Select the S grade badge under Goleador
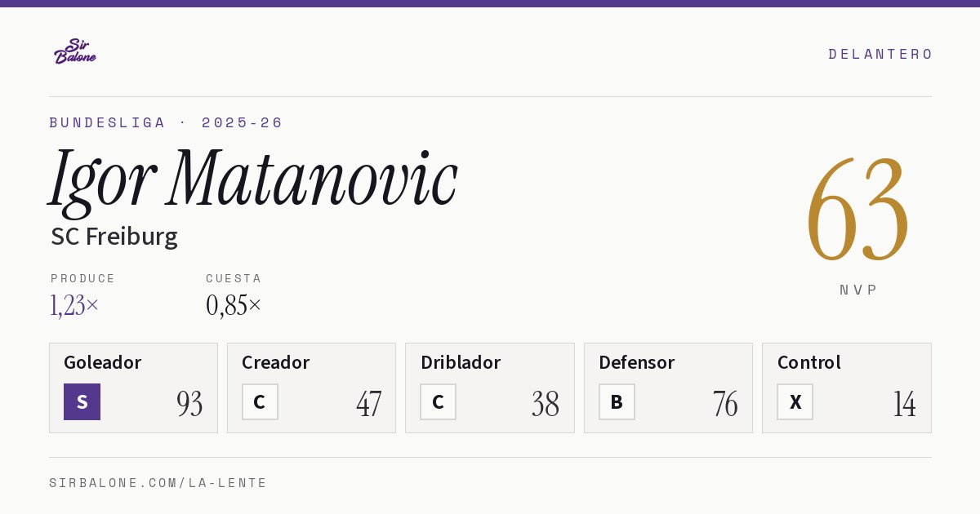This screenshot has width=980, height=514. tap(82, 401)
